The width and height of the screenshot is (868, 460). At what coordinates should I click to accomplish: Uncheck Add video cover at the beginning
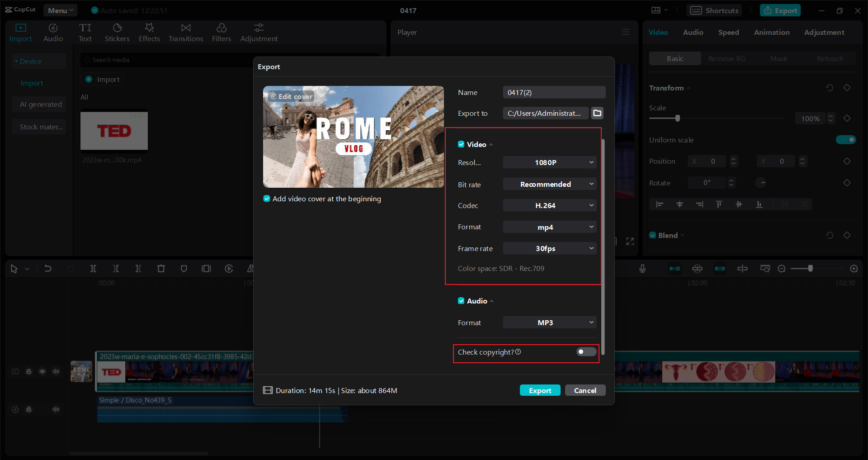[267, 199]
